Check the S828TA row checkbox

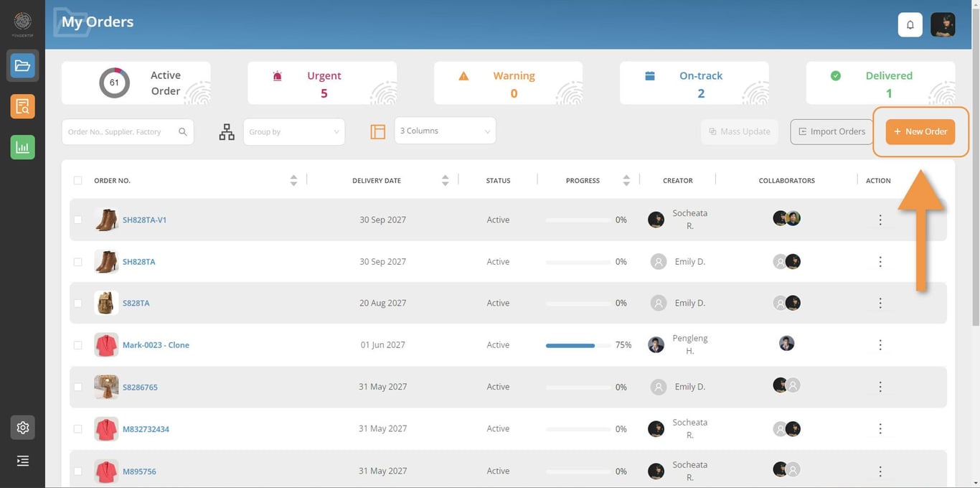pyautogui.click(x=77, y=304)
